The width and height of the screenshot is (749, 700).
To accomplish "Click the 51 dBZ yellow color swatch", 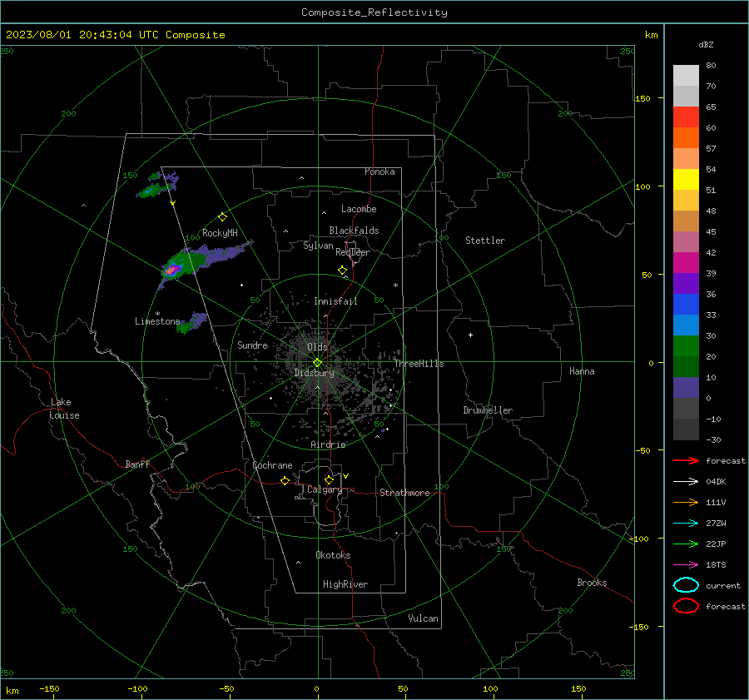I will [686, 180].
